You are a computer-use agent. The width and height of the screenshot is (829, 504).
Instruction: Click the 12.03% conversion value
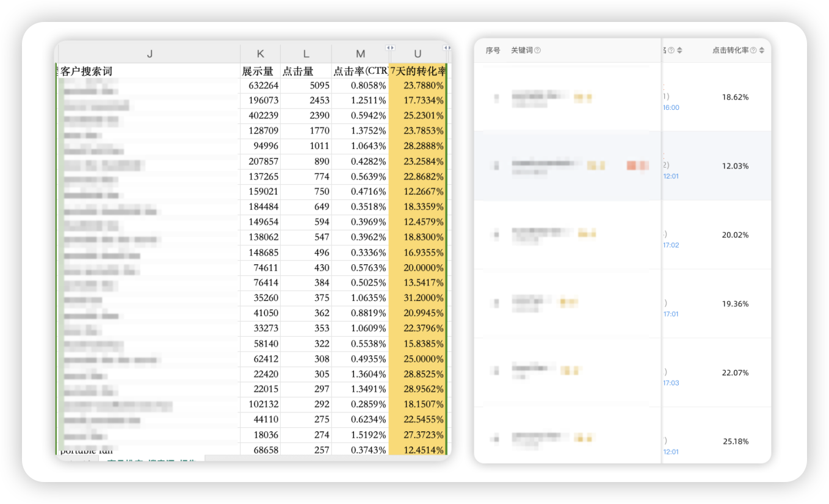735,166
